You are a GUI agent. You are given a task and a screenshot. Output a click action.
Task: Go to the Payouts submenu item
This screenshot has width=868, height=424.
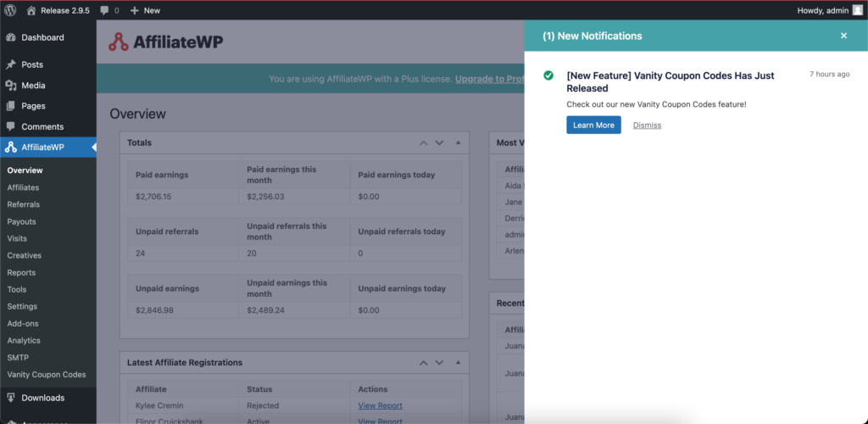click(x=21, y=221)
